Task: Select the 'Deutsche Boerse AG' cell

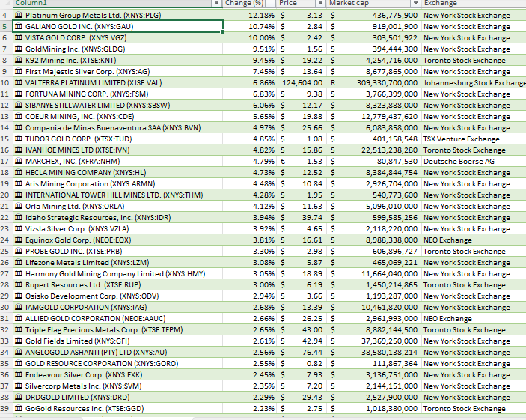Action: [x=474, y=161]
